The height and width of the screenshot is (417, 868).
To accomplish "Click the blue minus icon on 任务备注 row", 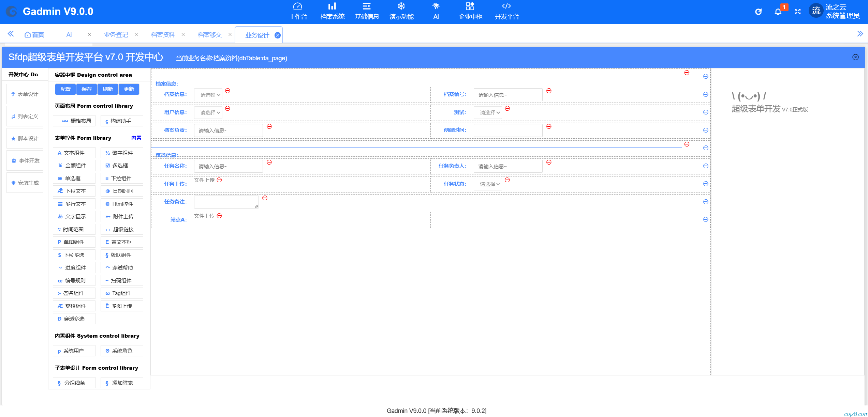I will 705,202.
